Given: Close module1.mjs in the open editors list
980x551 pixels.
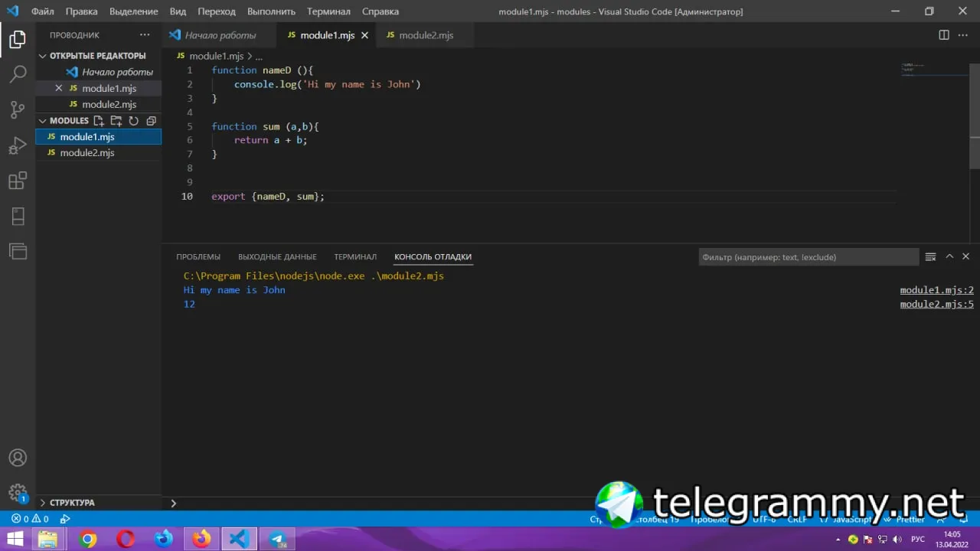Looking at the screenshot, I should [x=59, y=88].
